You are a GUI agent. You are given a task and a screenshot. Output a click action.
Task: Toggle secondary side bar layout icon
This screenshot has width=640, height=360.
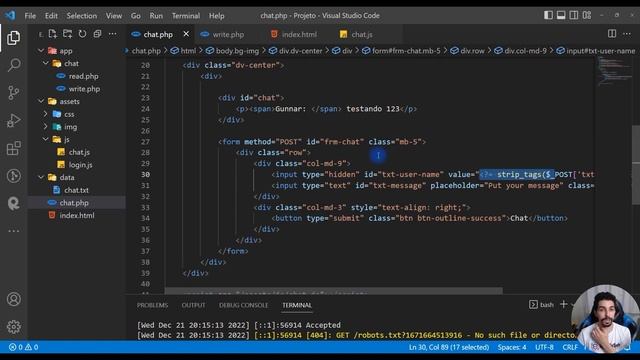[574, 15]
